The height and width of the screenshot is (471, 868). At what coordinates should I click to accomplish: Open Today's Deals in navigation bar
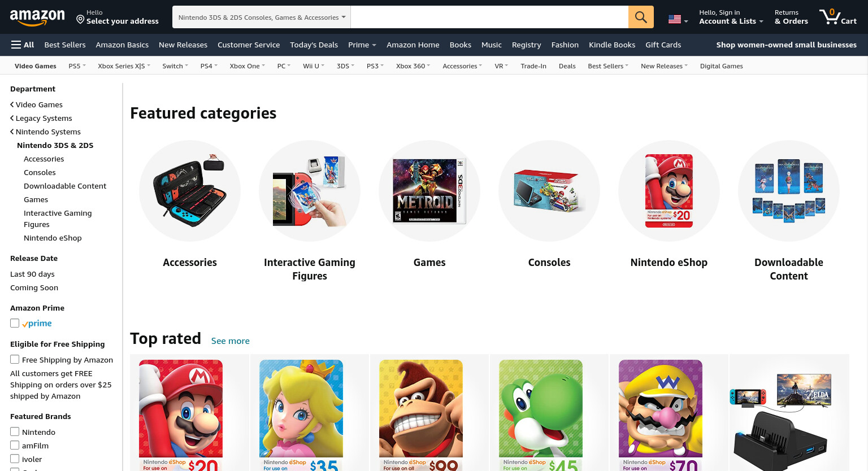(314, 45)
